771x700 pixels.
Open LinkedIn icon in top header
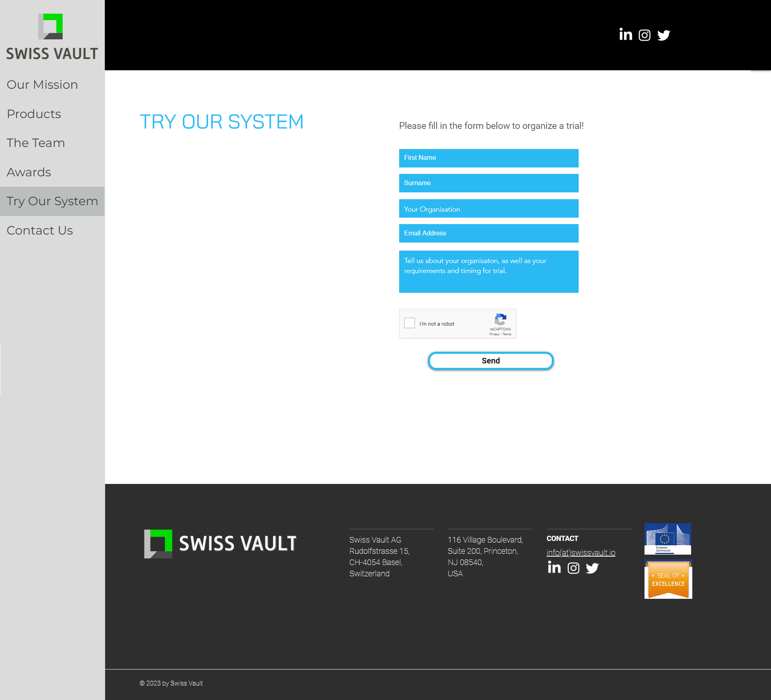[625, 35]
